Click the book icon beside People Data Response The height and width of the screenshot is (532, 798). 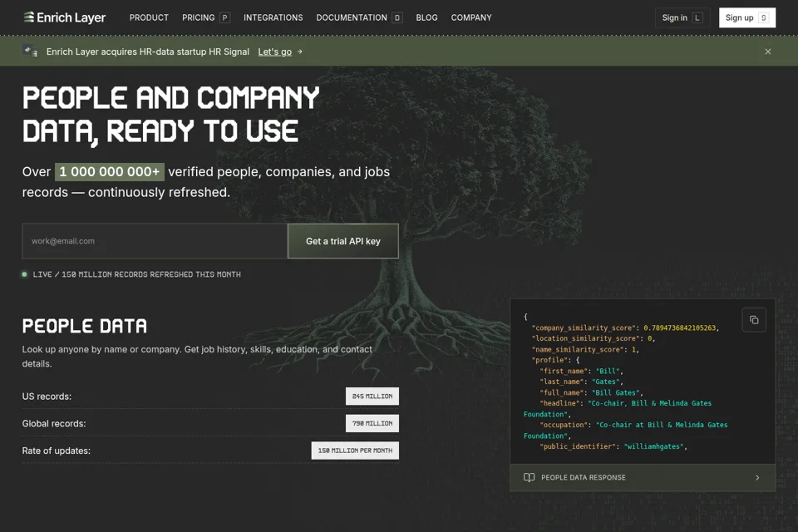coord(529,477)
